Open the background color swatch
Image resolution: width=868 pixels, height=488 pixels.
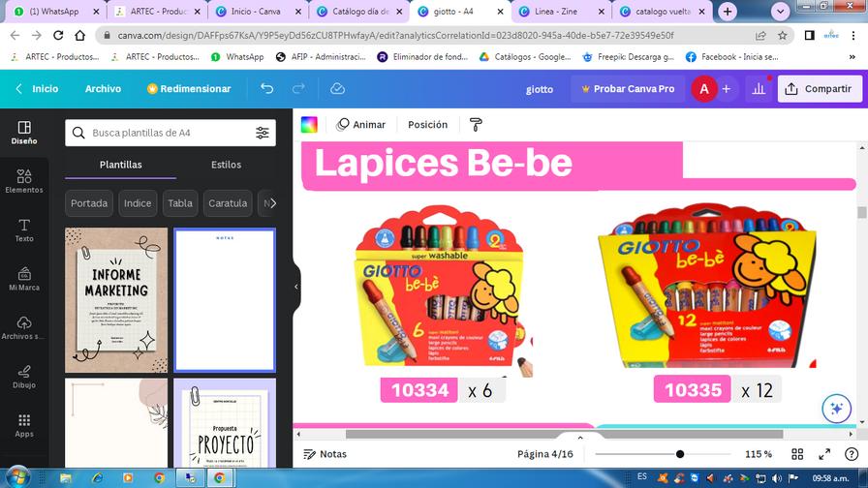tap(309, 125)
